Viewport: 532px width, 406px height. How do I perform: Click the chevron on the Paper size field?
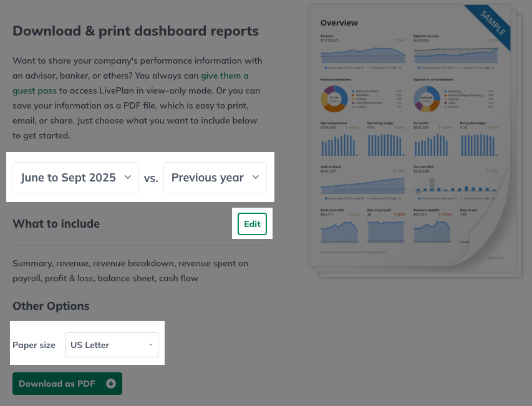(x=150, y=344)
